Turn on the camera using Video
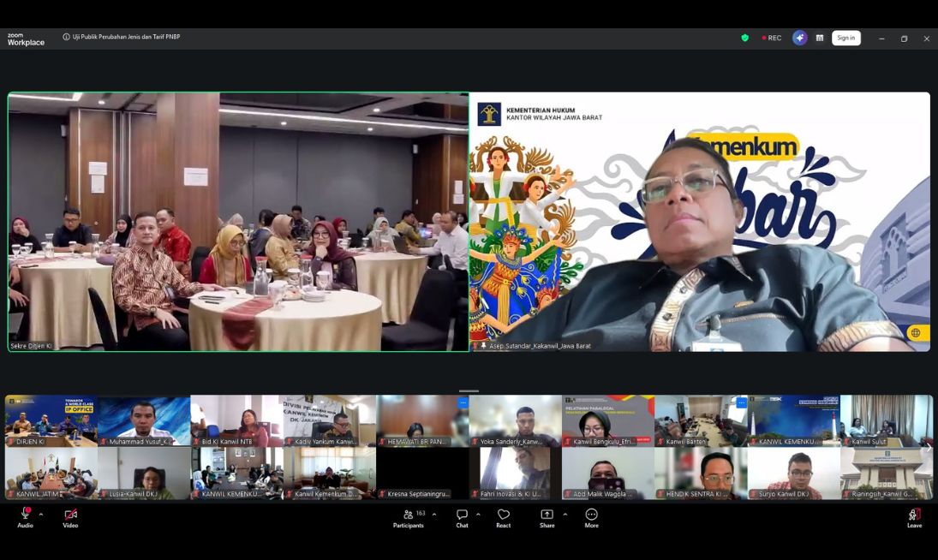The width and height of the screenshot is (938, 560). pos(70,517)
